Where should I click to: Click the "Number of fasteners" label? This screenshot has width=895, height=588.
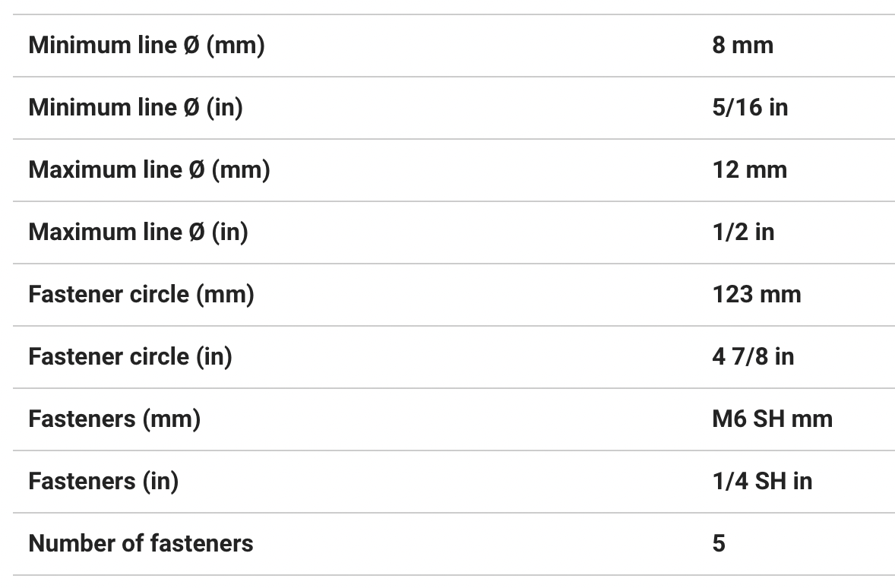[141, 544]
